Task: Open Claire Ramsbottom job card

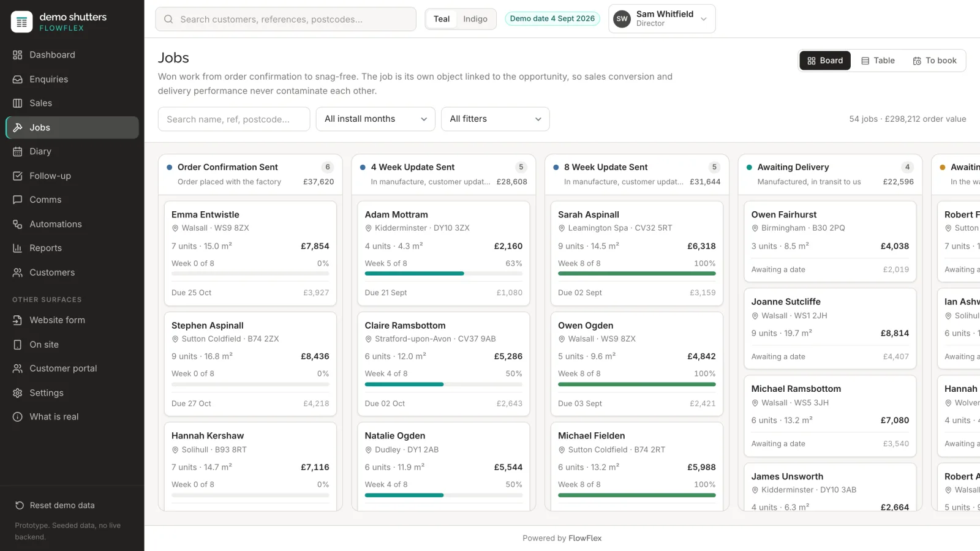Action: 443,364
